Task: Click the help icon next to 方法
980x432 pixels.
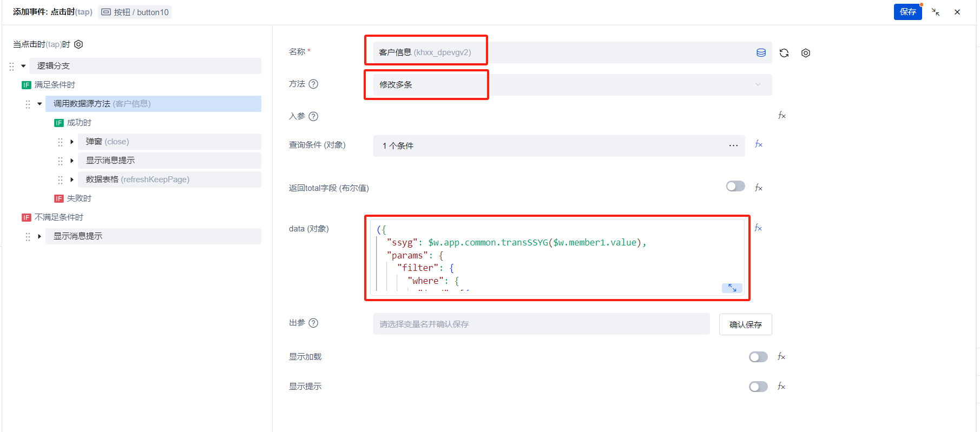Action: pos(313,84)
